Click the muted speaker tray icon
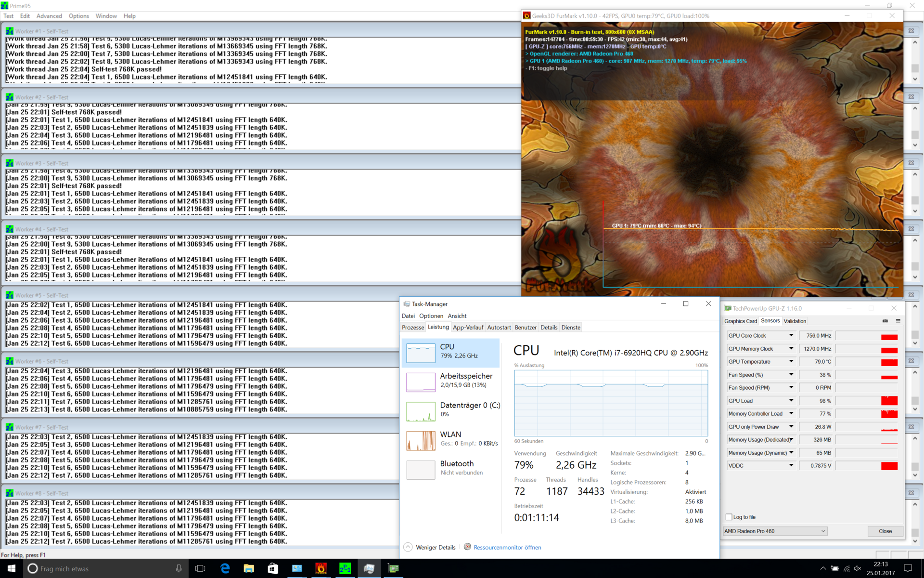Viewport: 924px width, 578px height. tap(858, 568)
